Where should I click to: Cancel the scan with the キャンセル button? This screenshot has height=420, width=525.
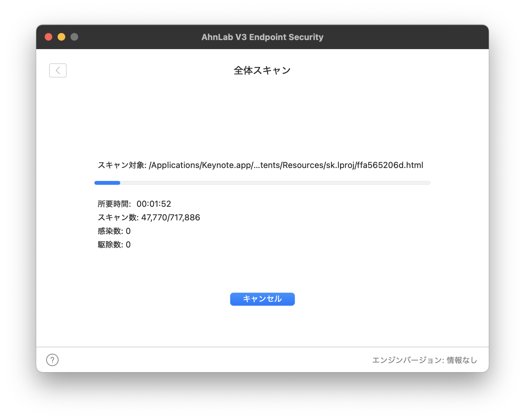262,299
